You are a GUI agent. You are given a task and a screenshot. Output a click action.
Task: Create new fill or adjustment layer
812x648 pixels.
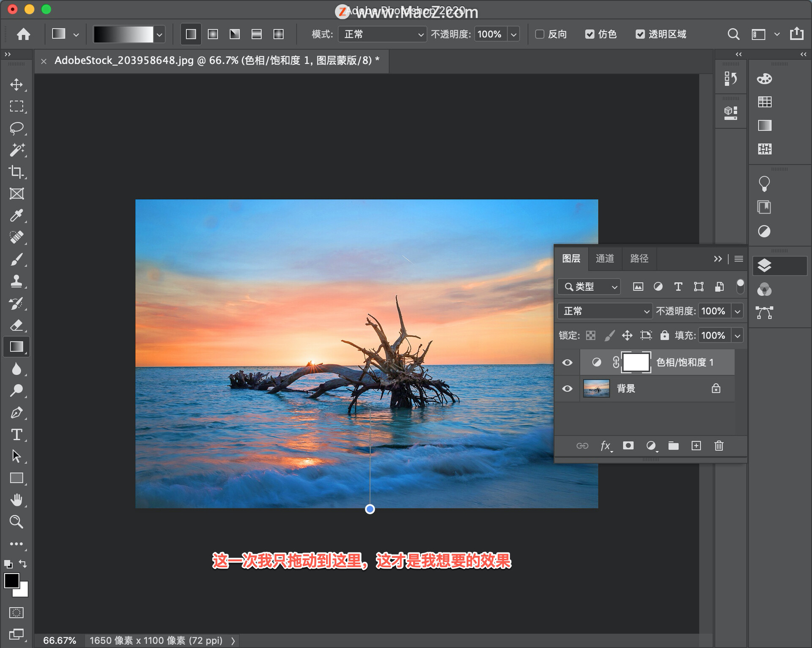click(651, 445)
